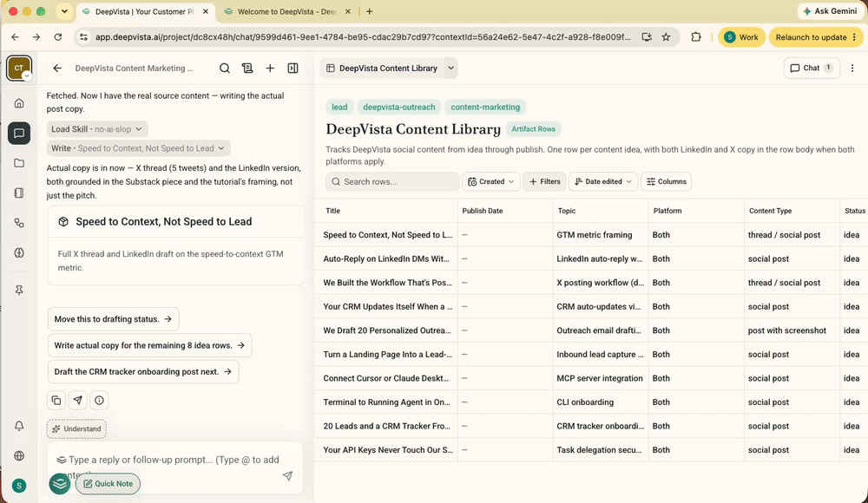This screenshot has height=503, width=868.
Task: Expand the Load Skill no-ai-slop step
Action: click(97, 129)
